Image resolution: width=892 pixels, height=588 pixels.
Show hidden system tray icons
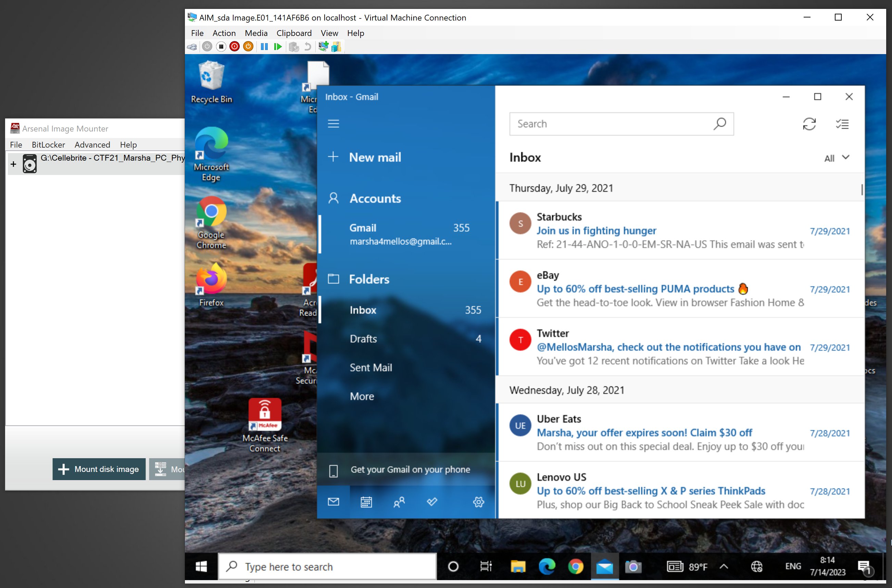724,566
